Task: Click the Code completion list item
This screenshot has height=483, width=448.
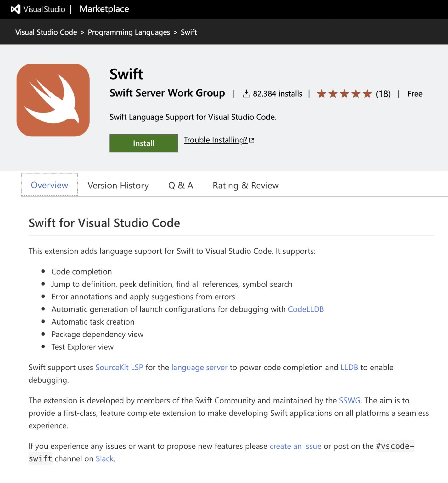Action: pyautogui.click(x=81, y=271)
